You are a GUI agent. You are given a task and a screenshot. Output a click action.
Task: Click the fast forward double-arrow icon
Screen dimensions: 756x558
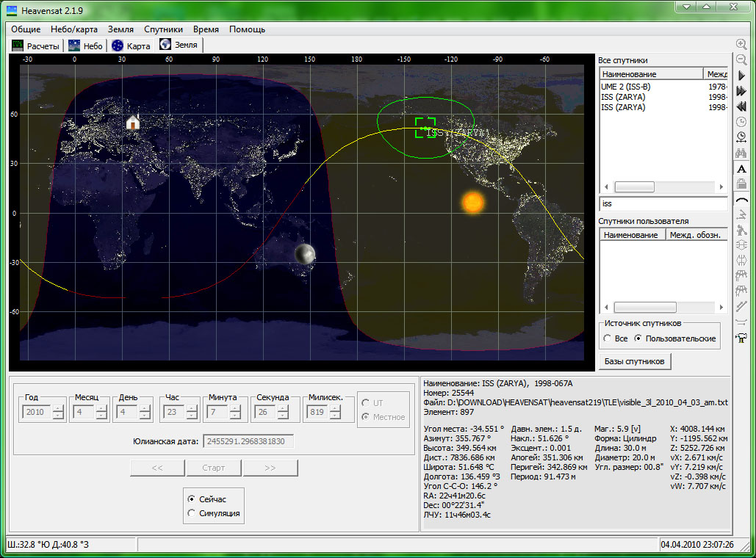point(741,90)
